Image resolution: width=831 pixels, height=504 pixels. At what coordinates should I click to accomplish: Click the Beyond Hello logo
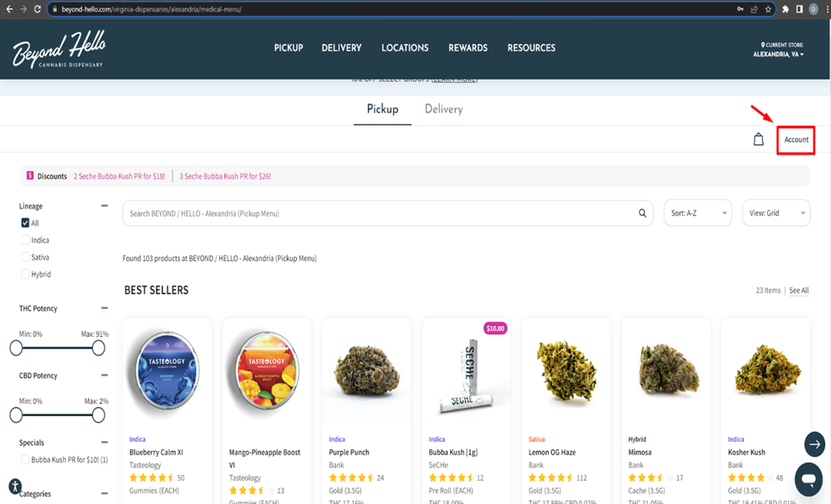point(58,50)
